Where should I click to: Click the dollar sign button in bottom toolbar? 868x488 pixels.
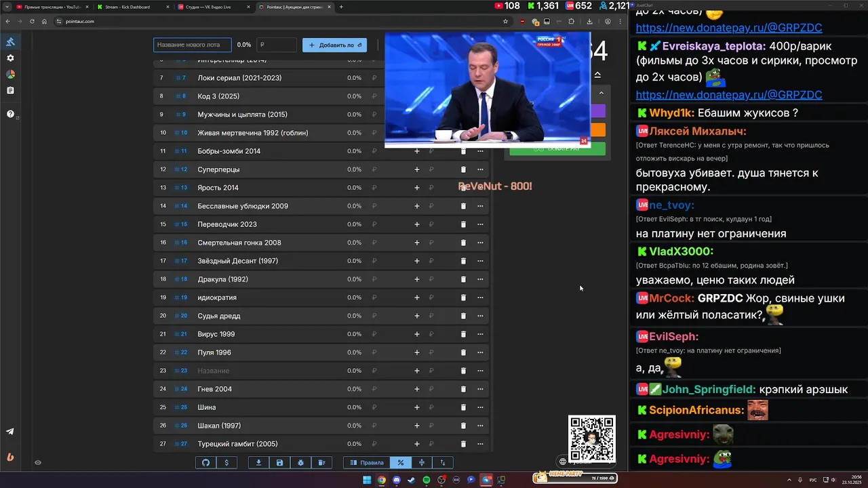[x=226, y=463]
